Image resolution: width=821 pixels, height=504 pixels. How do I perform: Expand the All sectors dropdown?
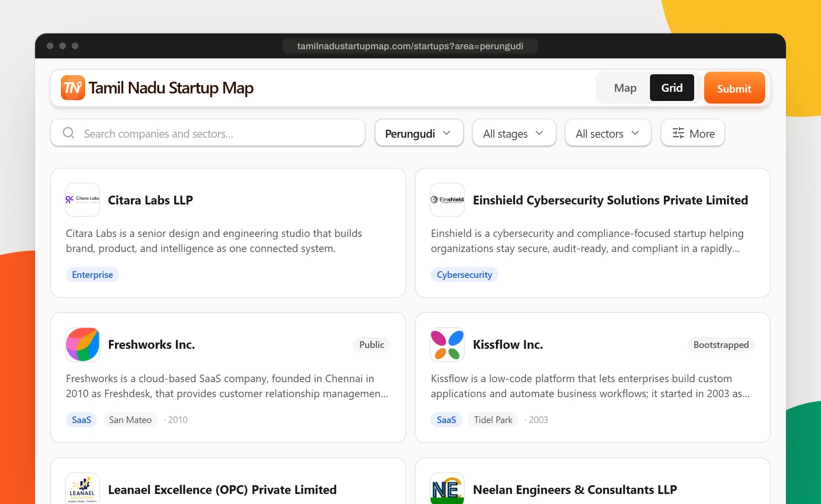pyautogui.click(x=608, y=133)
